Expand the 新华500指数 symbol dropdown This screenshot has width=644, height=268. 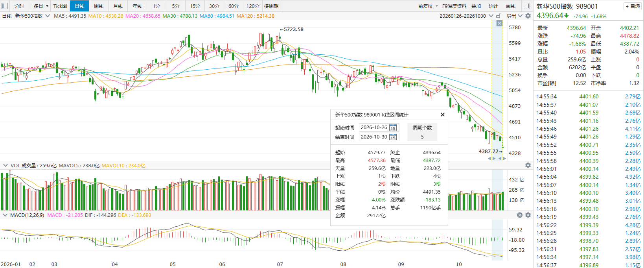48,16
